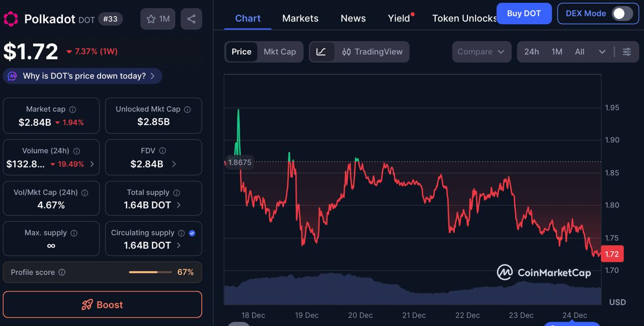The image size is (644, 326).
Task: Switch to the Markets tab
Action: coord(300,18)
